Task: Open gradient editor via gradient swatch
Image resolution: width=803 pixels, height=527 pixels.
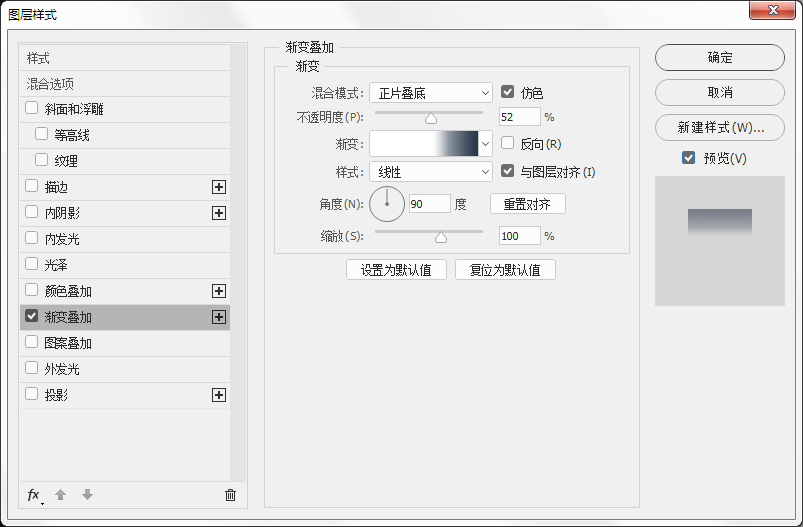Action: [x=424, y=144]
